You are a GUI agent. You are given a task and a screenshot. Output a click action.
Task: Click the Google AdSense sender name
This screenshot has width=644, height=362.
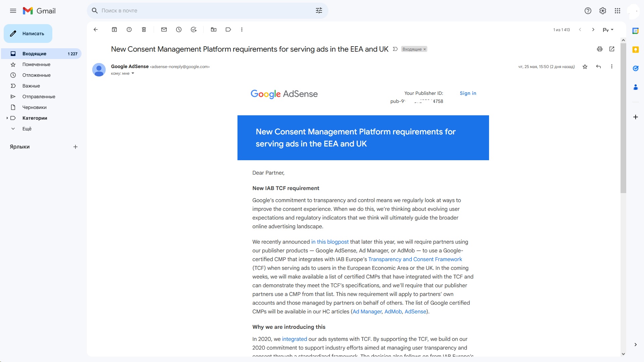130,66
